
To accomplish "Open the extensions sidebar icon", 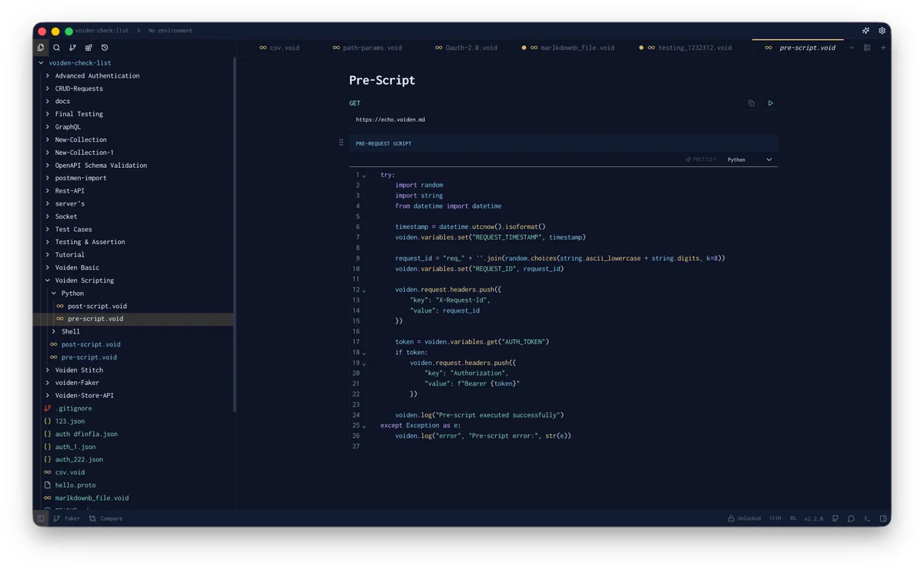I will click(x=89, y=48).
